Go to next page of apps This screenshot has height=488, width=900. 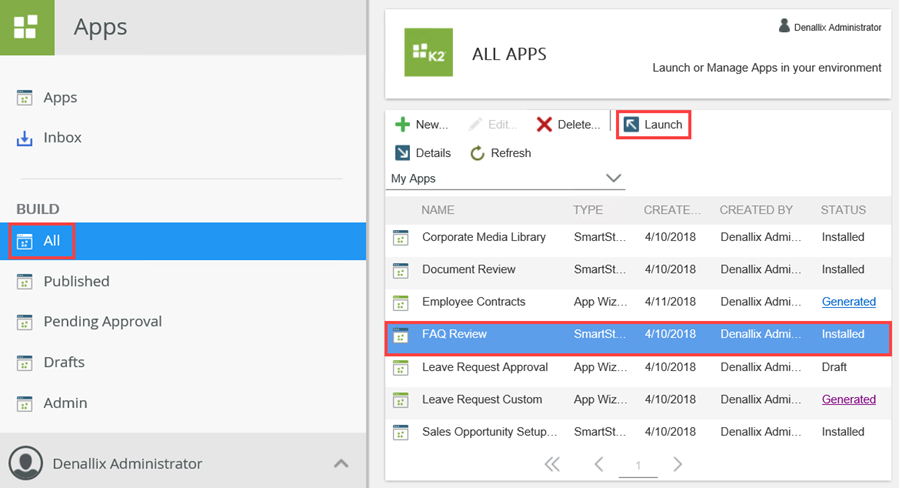pyautogui.click(x=677, y=464)
